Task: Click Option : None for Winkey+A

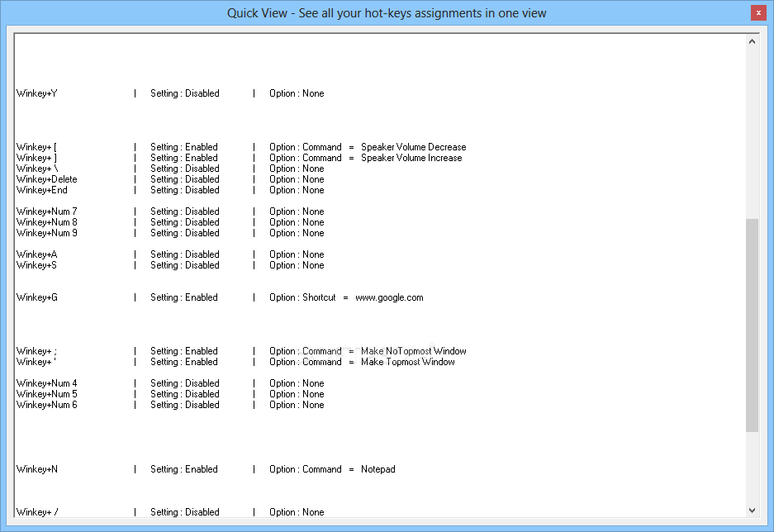Action: tap(297, 254)
